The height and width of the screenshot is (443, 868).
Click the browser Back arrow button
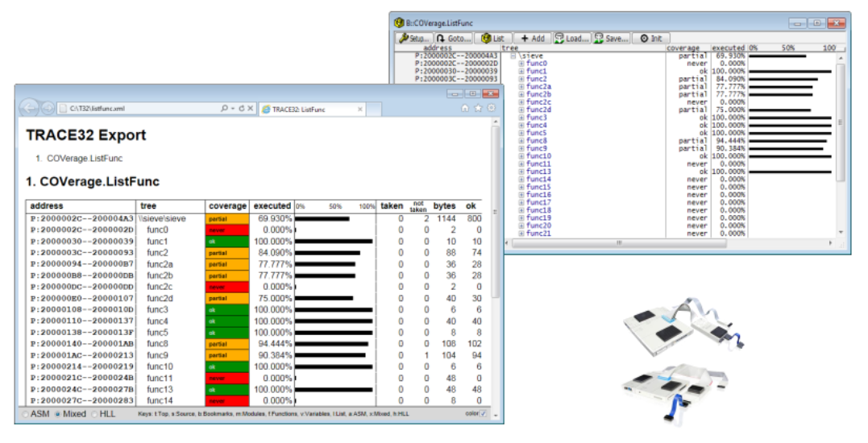pos(29,108)
